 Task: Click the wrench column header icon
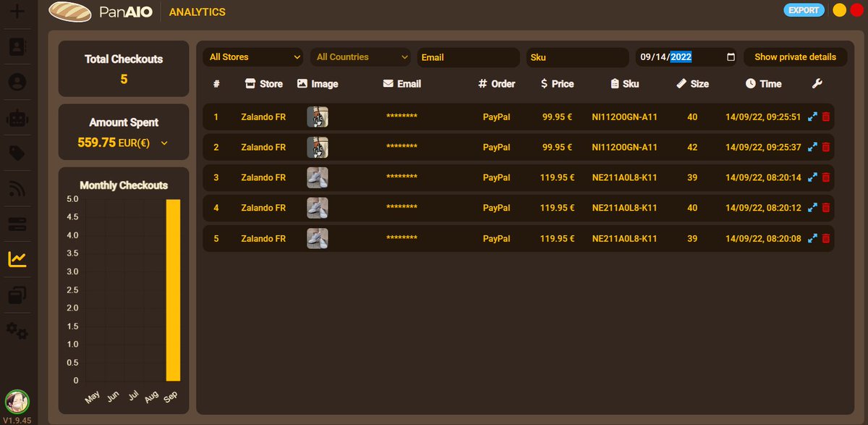(x=817, y=83)
